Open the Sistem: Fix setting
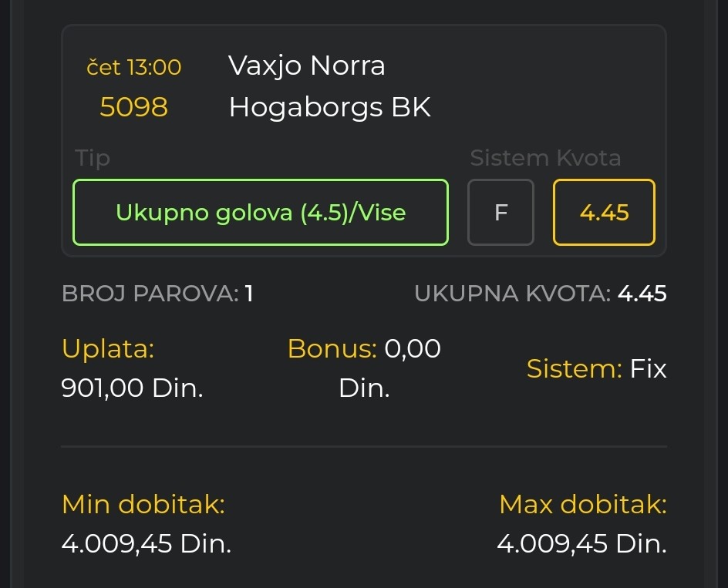 (596, 369)
